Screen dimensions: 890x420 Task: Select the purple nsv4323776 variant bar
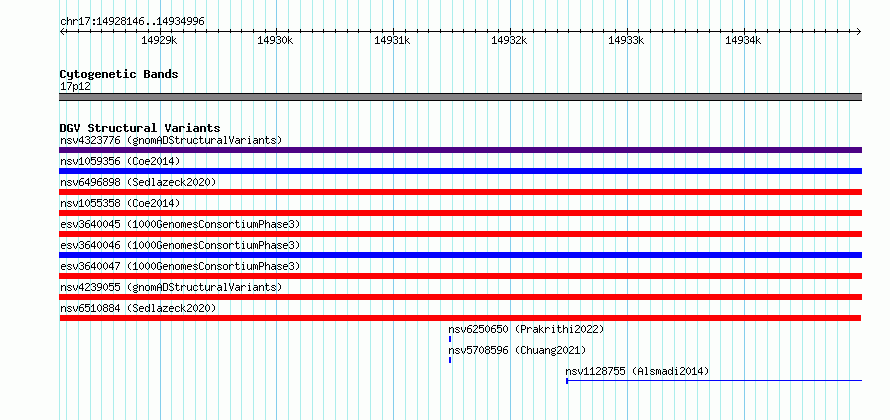click(x=460, y=150)
